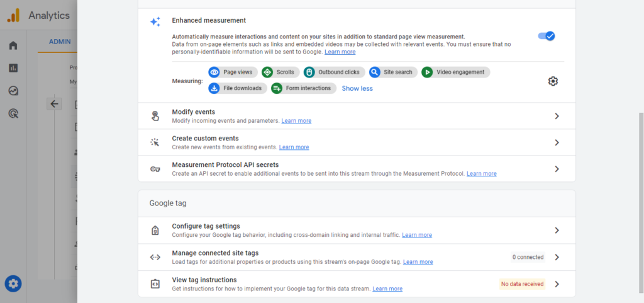Open Learn more for View tag instructions
The image size is (644, 303).
click(387, 289)
